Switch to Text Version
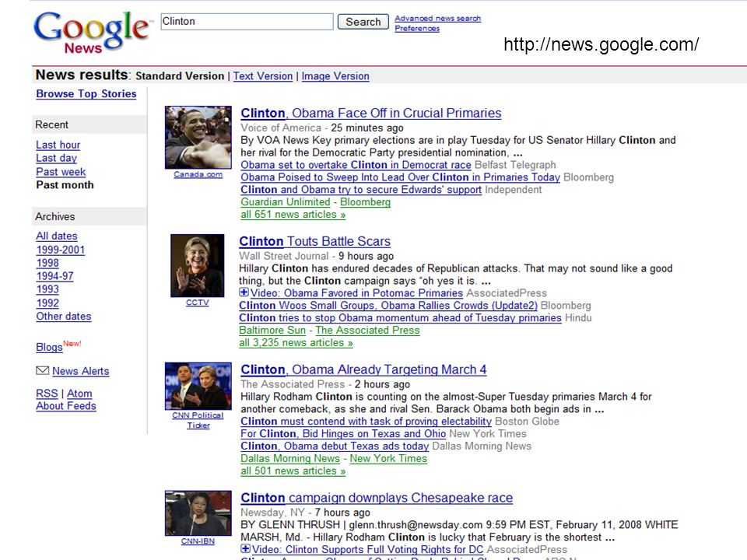 pos(263,76)
